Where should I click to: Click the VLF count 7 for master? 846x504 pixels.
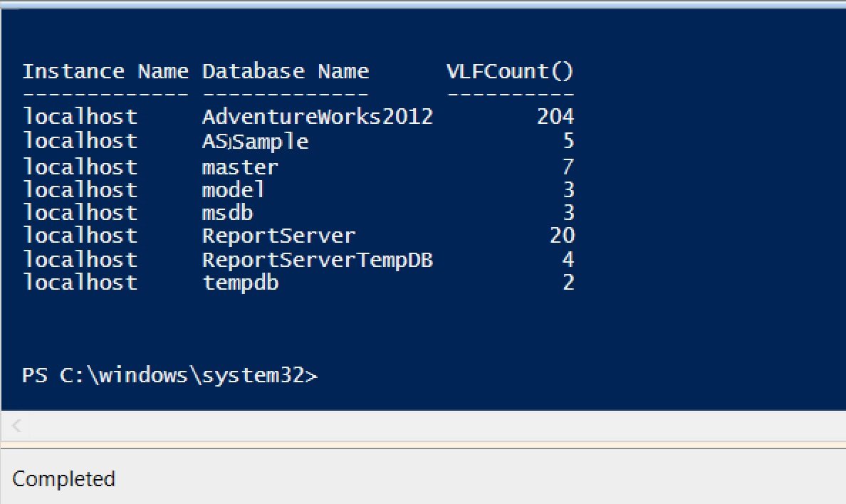pos(568,167)
